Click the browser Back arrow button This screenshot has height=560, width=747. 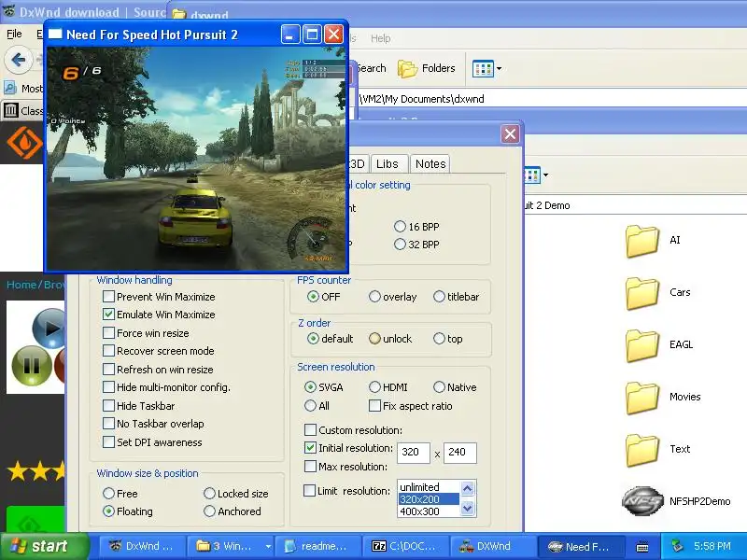18,60
